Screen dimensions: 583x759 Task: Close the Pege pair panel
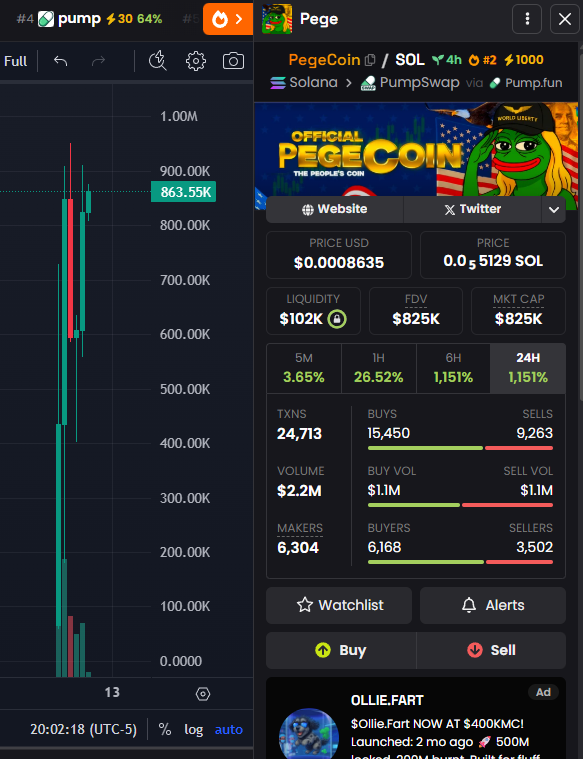[x=565, y=19]
